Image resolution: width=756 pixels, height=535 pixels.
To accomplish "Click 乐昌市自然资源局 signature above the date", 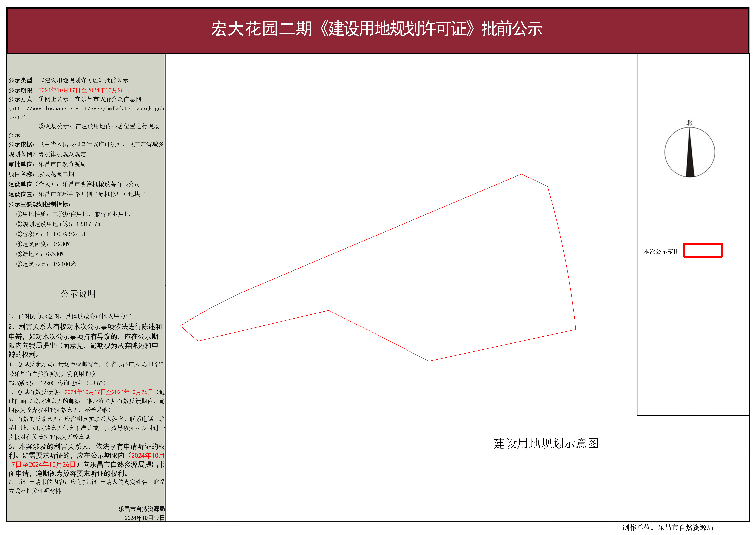I will [142, 509].
